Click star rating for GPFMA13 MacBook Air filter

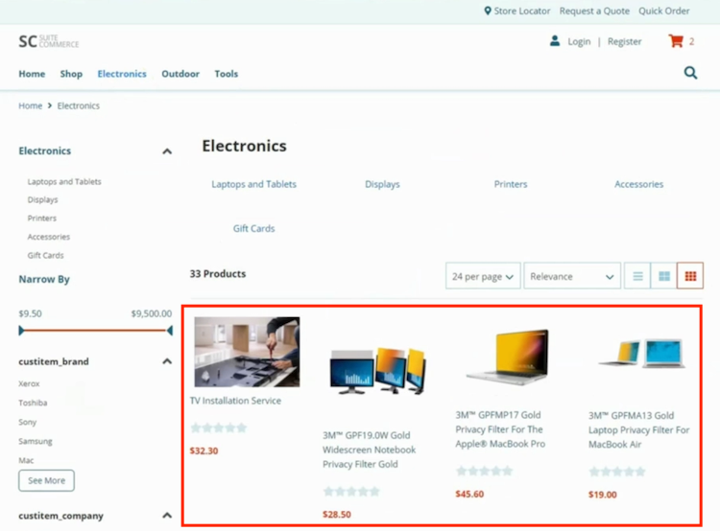point(617,471)
